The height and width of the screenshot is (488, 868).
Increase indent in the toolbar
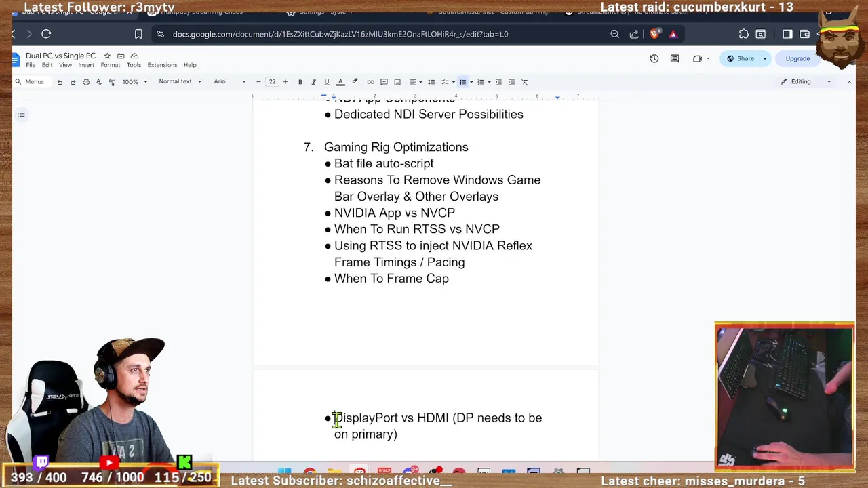[511, 82]
